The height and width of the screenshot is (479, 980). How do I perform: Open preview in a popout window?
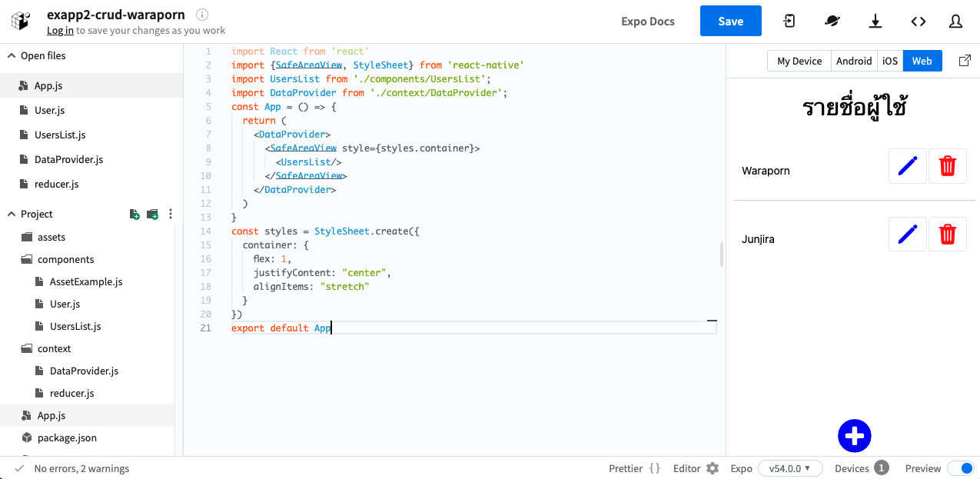tap(965, 61)
